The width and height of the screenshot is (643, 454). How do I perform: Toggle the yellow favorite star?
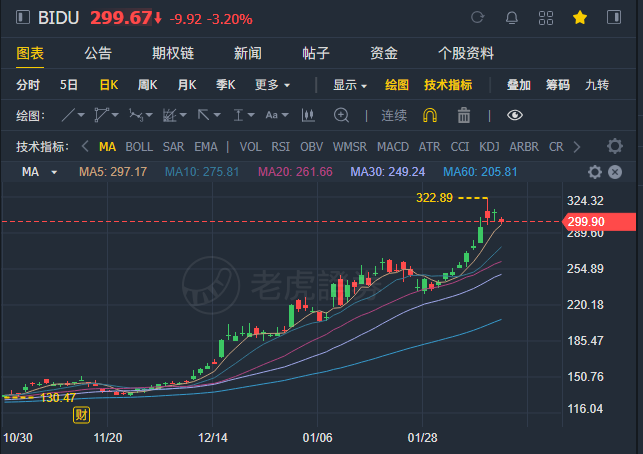coord(580,18)
